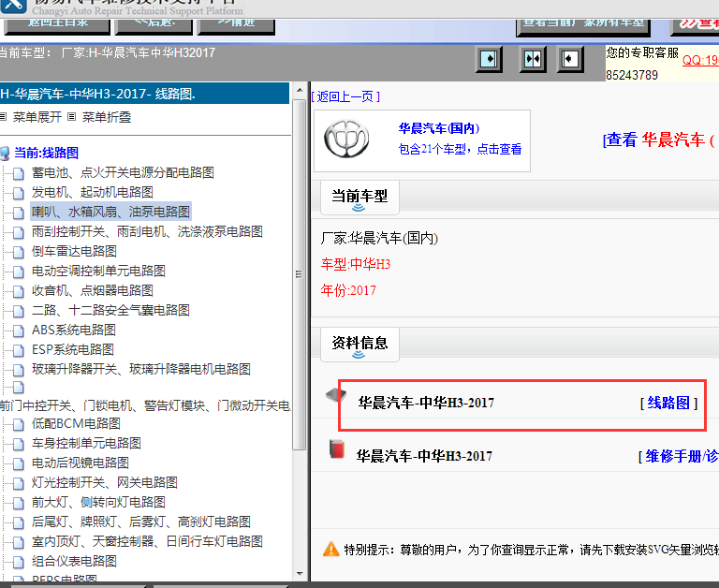Screen dimensions: 719x588
Task: Click tree panel scrollbar up arrow
Action: click(x=300, y=90)
